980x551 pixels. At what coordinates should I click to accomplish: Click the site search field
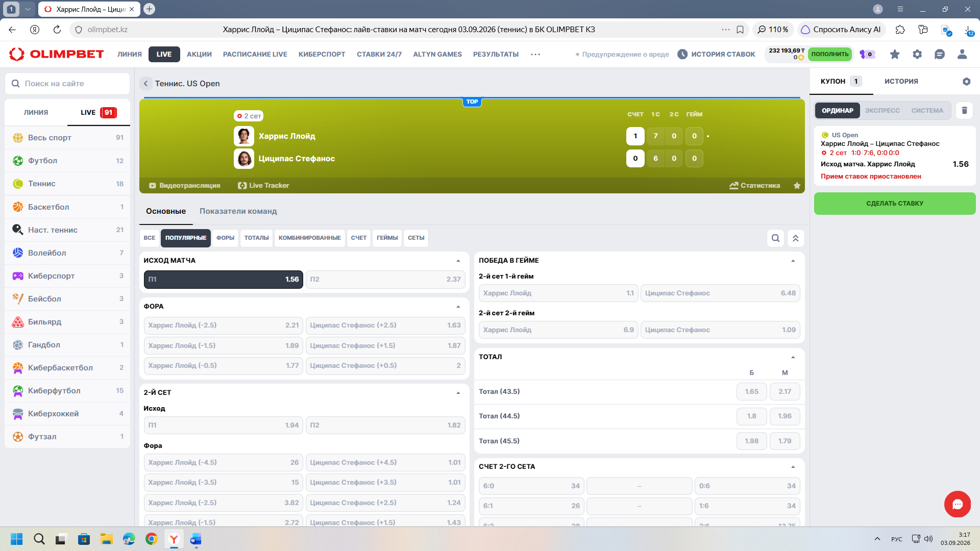click(x=67, y=84)
